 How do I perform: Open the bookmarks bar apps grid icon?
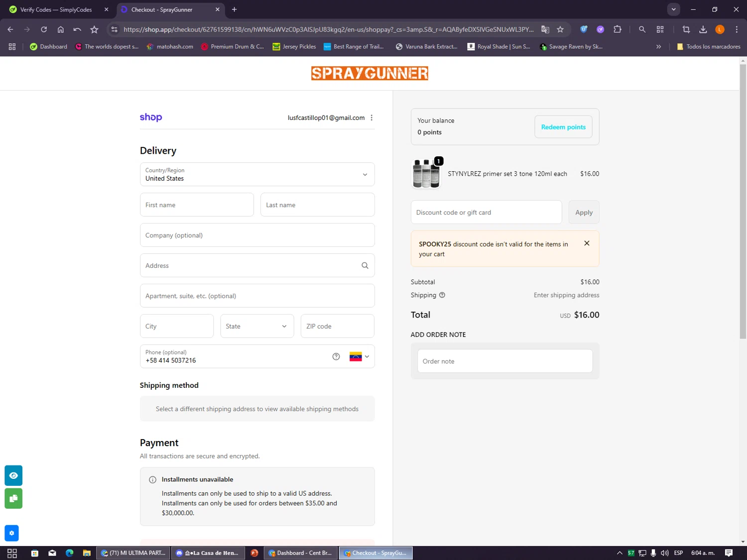click(x=12, y=46)
